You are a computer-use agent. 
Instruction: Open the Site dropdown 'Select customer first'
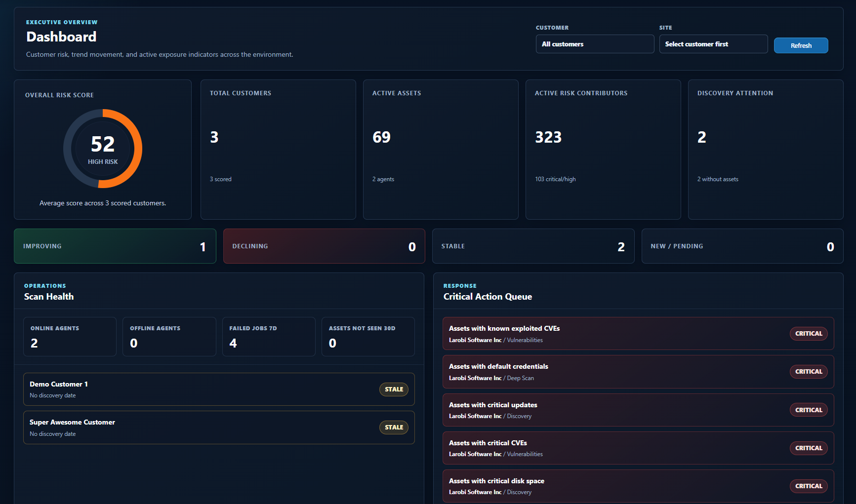click(713, 44)
